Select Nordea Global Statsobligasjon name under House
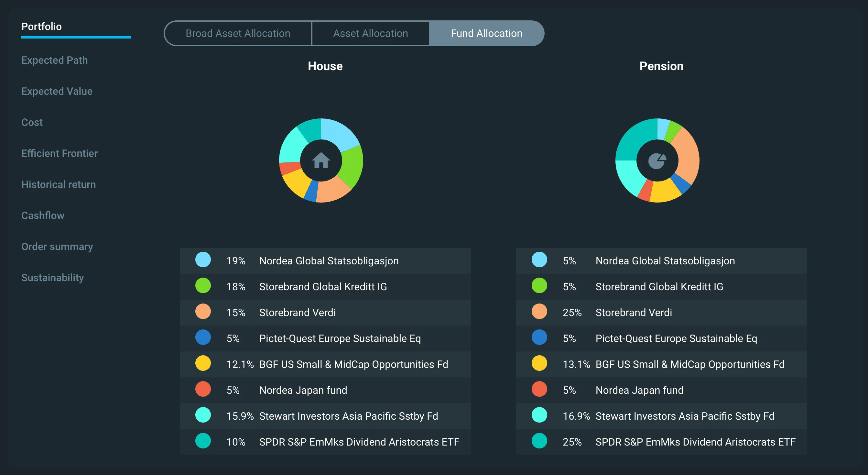The width and height of the screenshot is (868, 475). (329, 261)
